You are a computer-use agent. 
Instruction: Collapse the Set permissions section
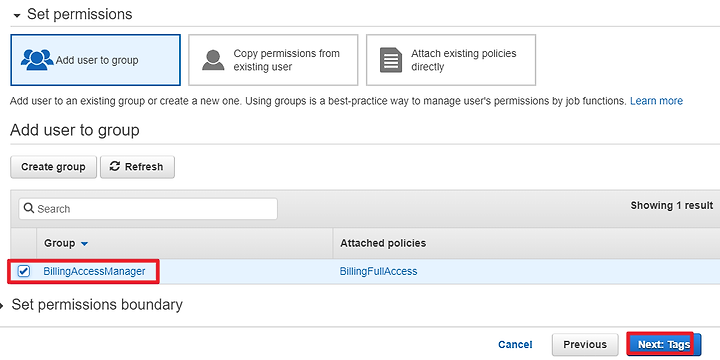[x=17, y=16]
